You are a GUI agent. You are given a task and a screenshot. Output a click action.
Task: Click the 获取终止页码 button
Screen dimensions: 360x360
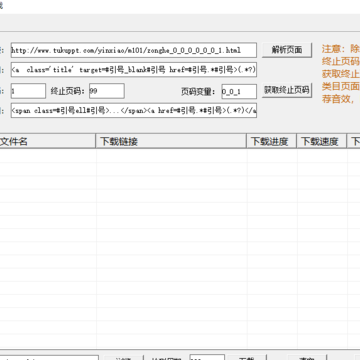click(x=287, y=90)
